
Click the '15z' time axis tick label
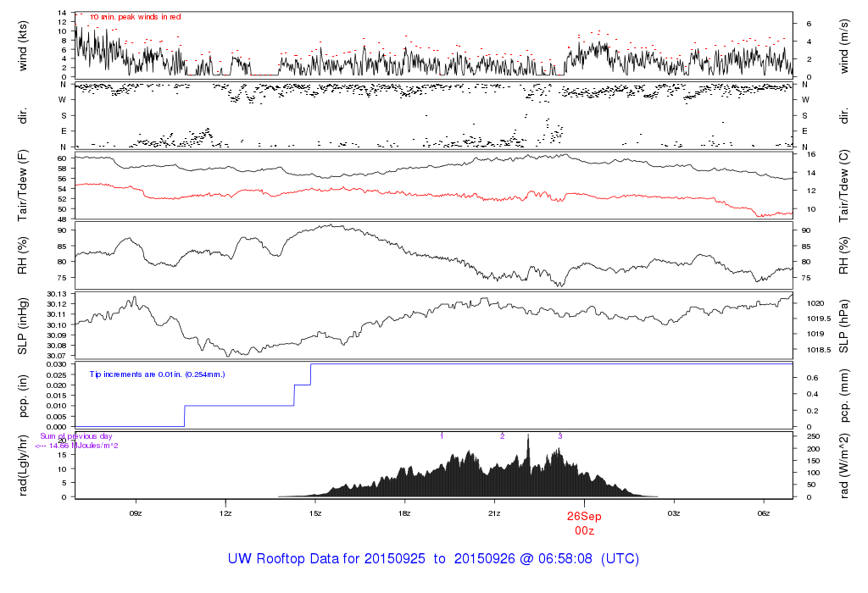pyautogui.click(x=315, y=513)
